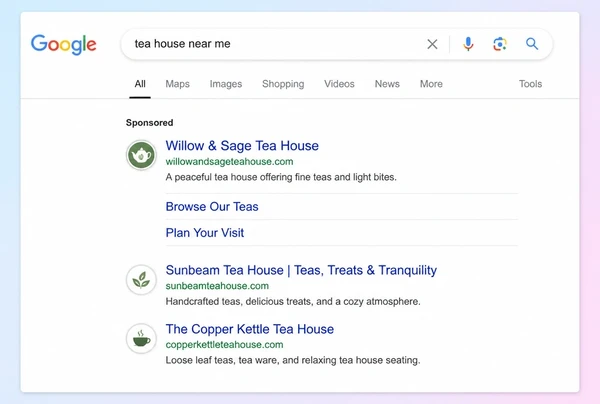Clear the search query with X

click(432, 44)
